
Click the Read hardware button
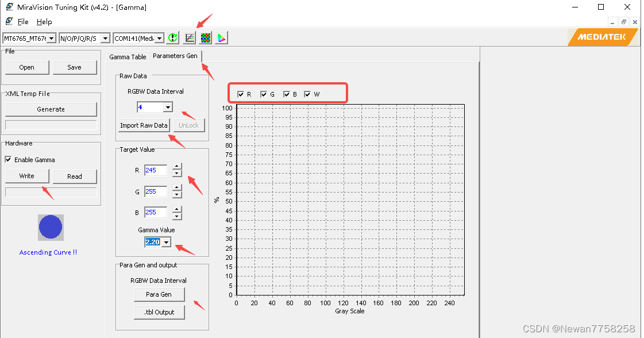pyautogui.click(x=75, y=176)
